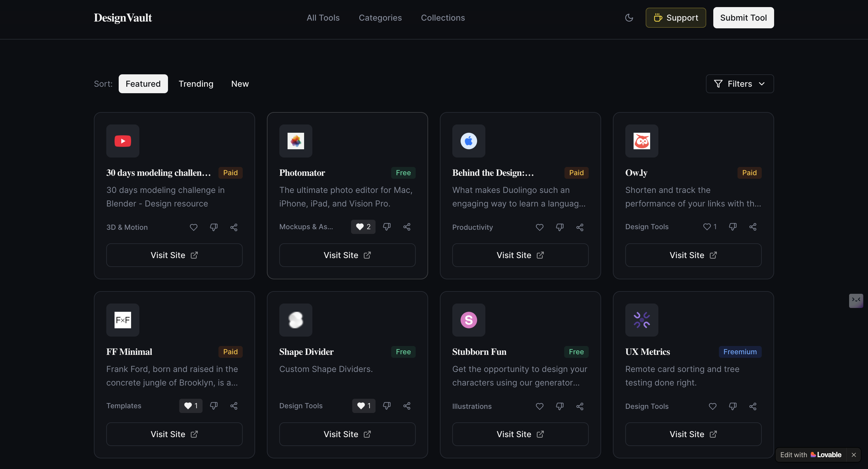Visit Site for Stubborn Fun
868x469 pixels.
click(520, 434)
